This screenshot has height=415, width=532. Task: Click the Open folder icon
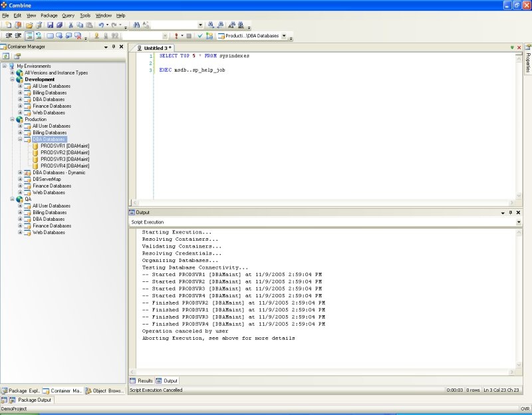[x=29, y=25]
